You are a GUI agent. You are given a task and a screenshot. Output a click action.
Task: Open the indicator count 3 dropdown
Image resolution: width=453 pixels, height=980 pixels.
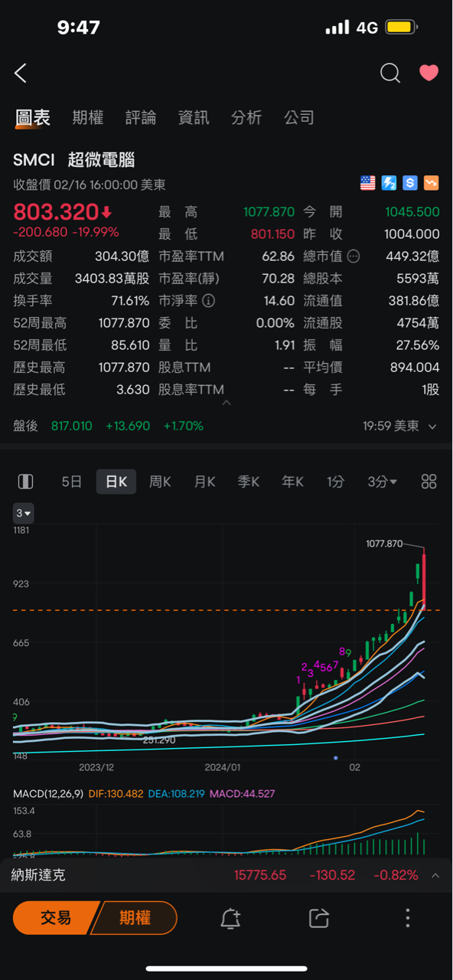click(x=24, y=513)
